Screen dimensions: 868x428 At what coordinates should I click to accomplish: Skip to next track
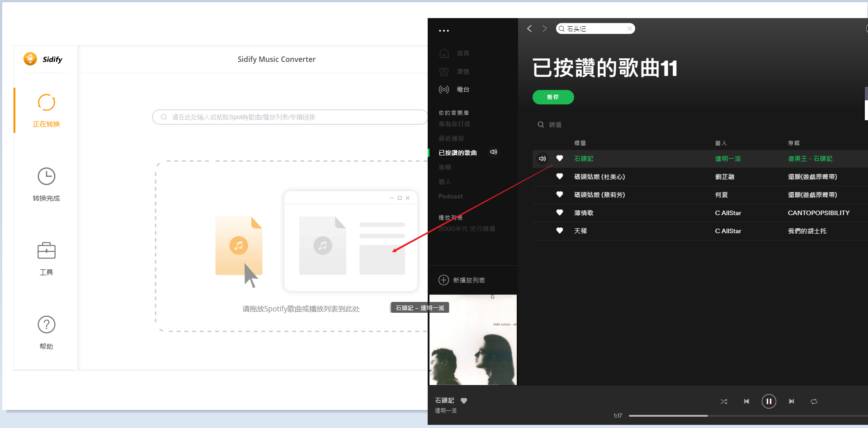[x=791, y=401]
